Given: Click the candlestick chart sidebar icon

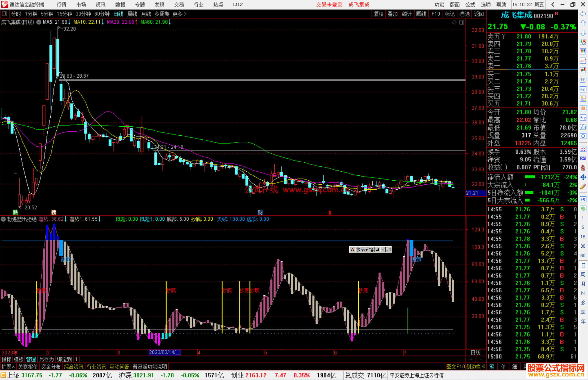Looking at the screenshot, I should tap(583, 70).
